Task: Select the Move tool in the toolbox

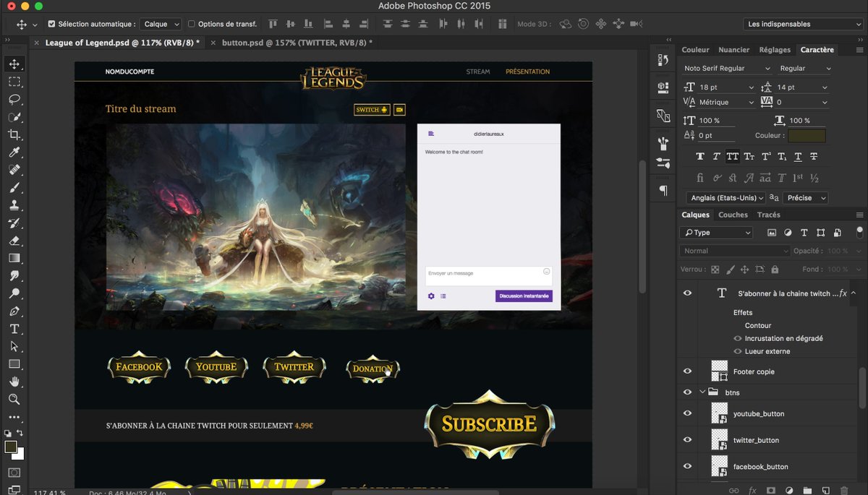Action: 14,64
